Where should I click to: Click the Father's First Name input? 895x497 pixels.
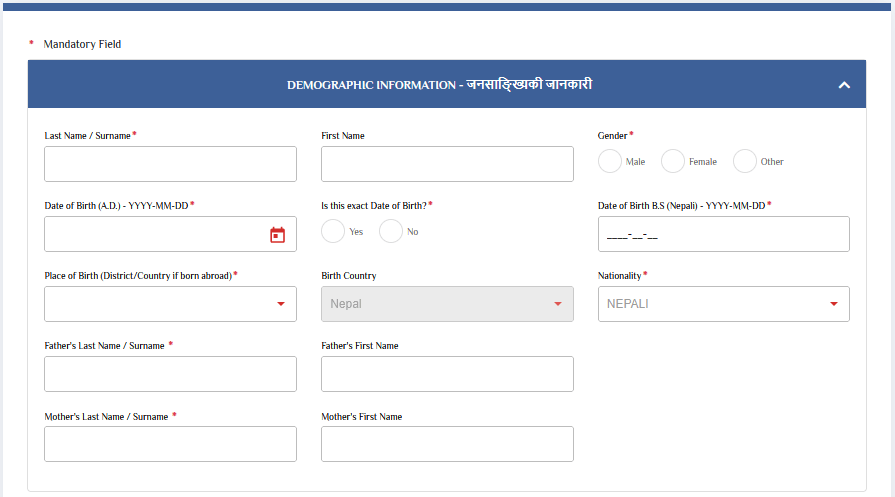coord(447,374)
